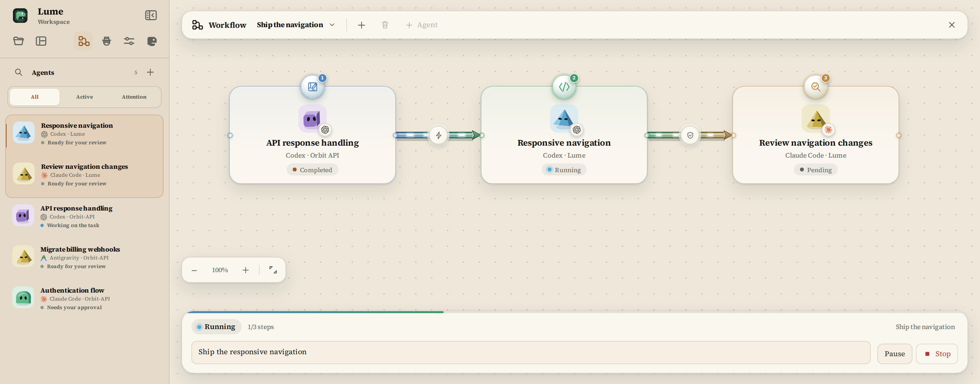Click the sidebar dark square icon
The image size is (980, 384).
[152, 41]
